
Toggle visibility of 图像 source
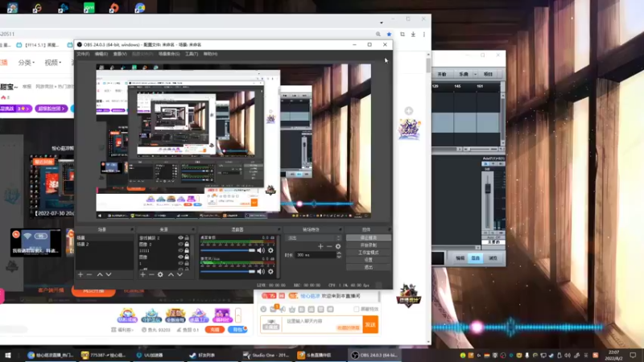point(180,257)
